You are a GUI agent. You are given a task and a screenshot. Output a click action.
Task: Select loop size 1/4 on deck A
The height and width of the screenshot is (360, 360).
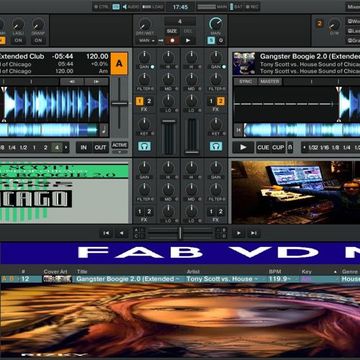point(12,147)
